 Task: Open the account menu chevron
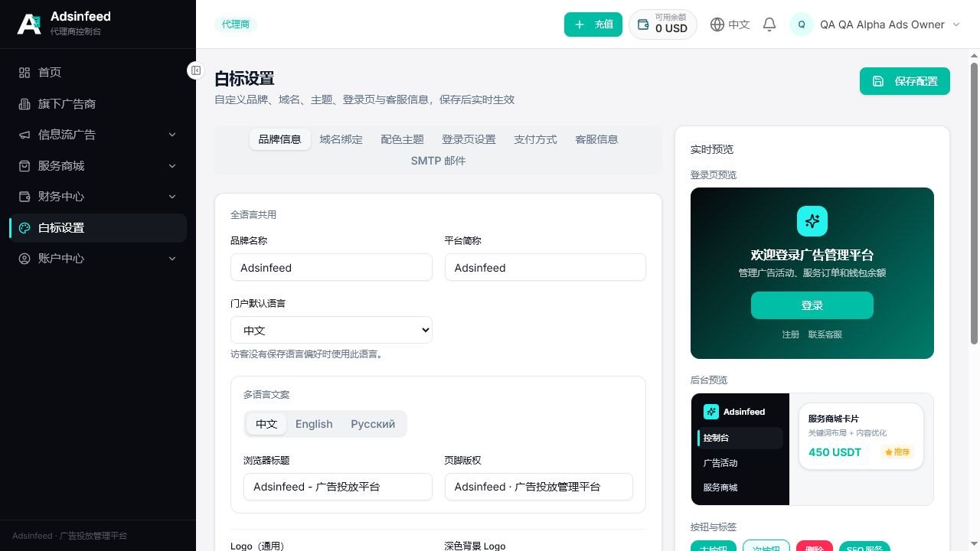click(x=955, y=24)
